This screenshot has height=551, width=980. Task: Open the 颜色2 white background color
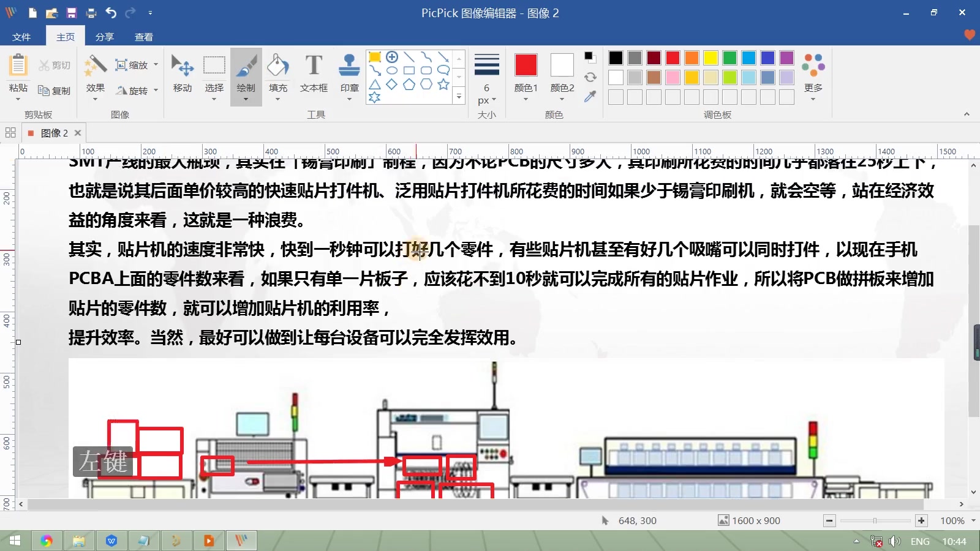pyautogui.click(x=562, y=65)
